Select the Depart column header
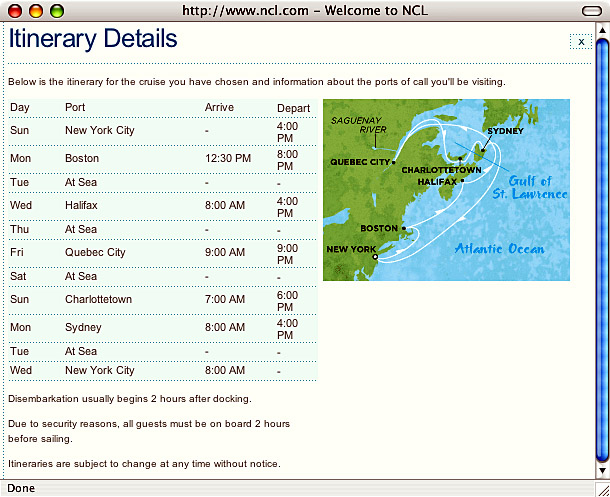 [293, 108]
